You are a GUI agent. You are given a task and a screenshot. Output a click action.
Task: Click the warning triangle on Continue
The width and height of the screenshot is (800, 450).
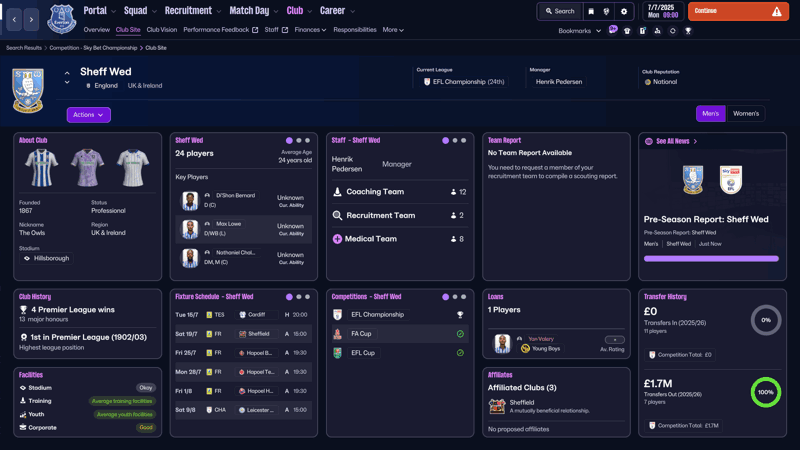coord(776,11)
